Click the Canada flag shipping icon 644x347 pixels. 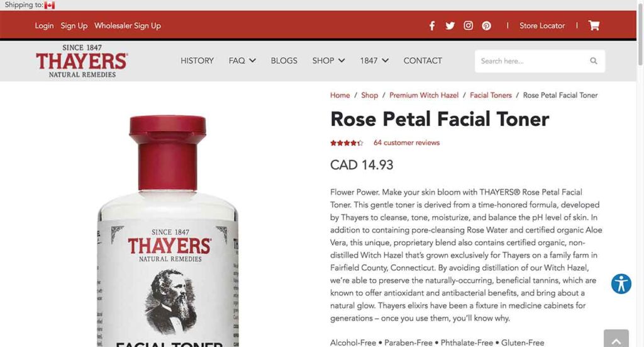tap(49, 5)
